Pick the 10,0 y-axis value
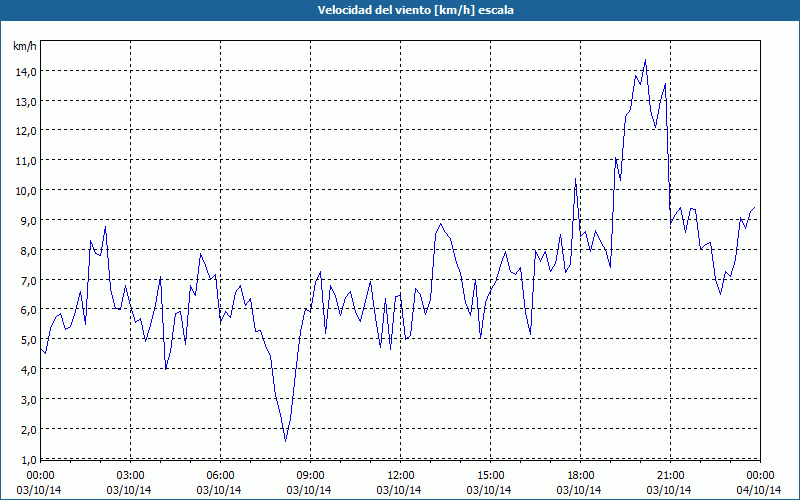 26,191
